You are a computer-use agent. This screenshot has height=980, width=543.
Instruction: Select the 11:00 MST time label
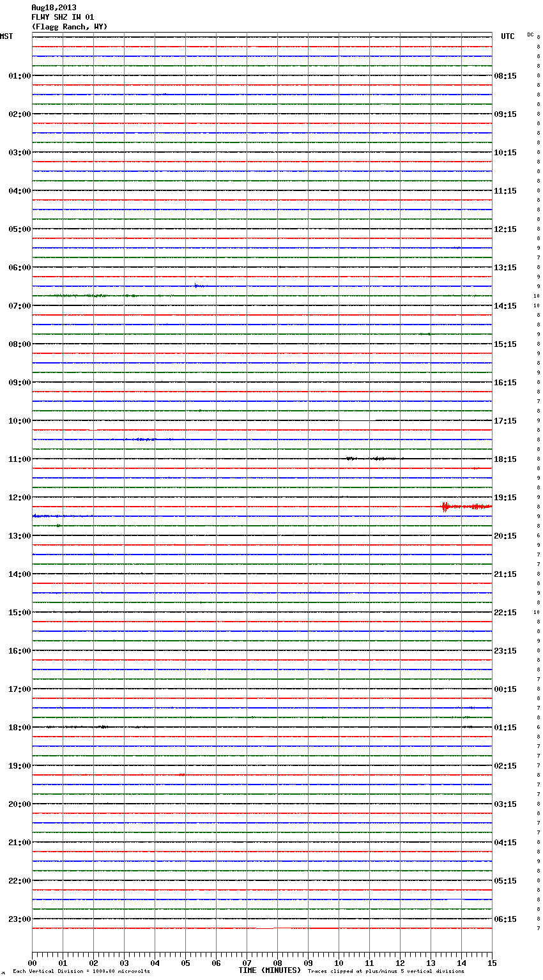(x=19, y=459)
